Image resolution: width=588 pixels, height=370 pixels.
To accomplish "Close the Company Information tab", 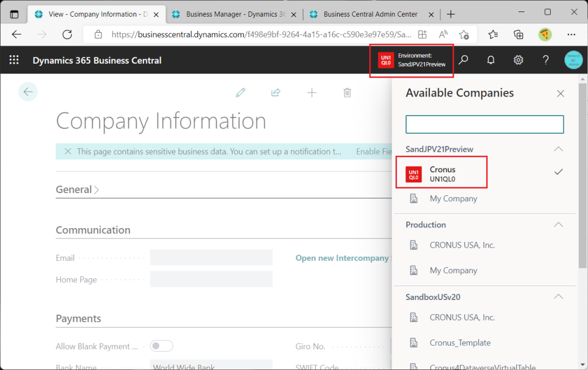I will [156, 14].
